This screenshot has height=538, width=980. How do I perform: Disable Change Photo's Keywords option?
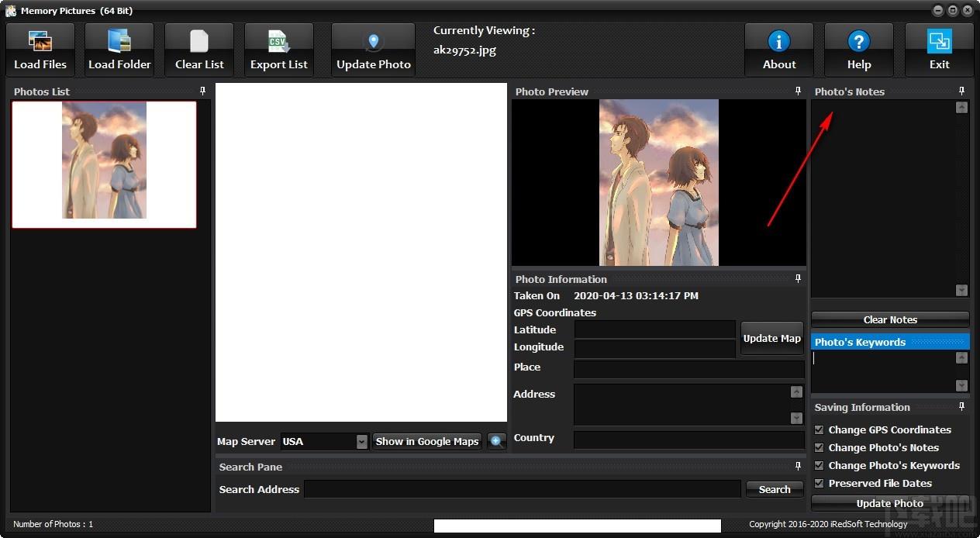(x=819, y=465)
